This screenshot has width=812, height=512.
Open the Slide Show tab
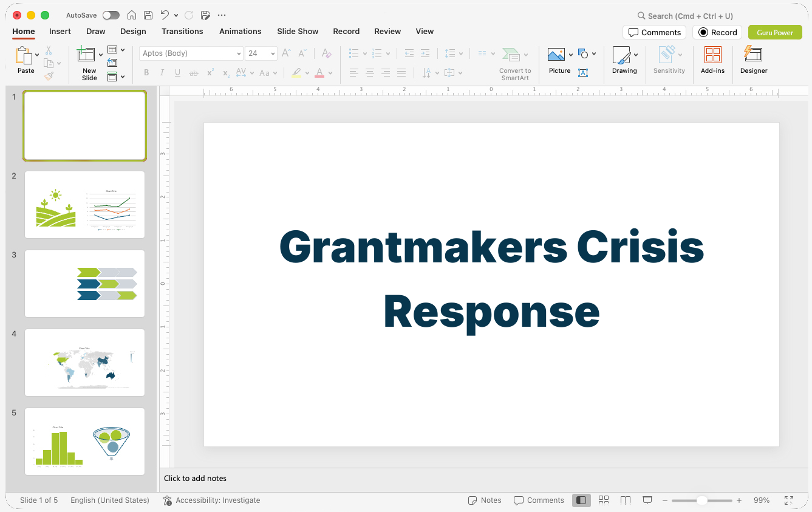(x=298, y=31)
